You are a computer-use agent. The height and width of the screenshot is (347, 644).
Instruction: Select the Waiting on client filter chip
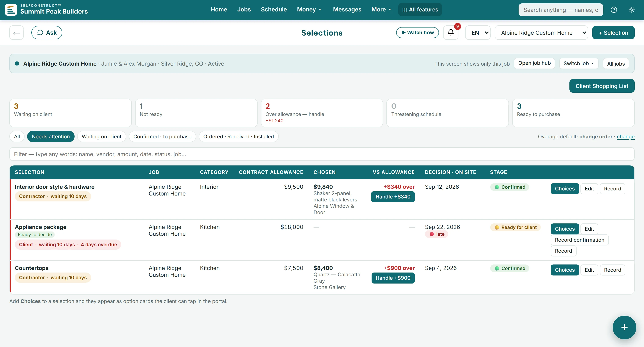[x=101, y=136]
